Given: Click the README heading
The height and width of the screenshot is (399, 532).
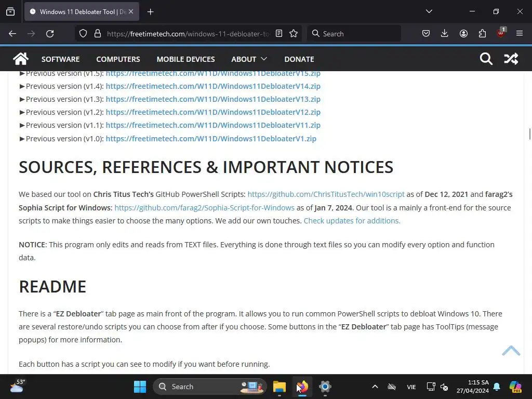Looking at the screenshot, I should pos(52,287).
